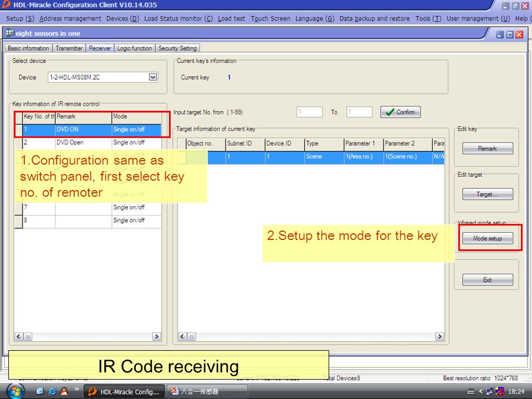Viewport: 532px width, 399px height.
Task: Select key row 1 DVD ON
Action: [x=88, y=130]
